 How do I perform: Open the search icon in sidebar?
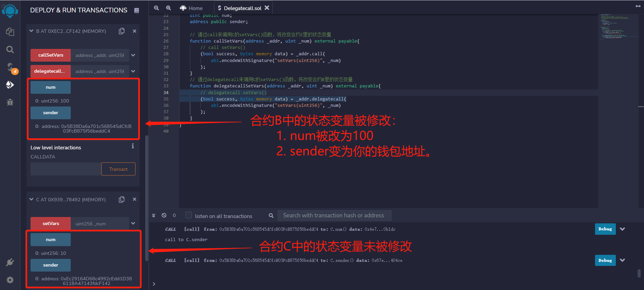[10, 50]
